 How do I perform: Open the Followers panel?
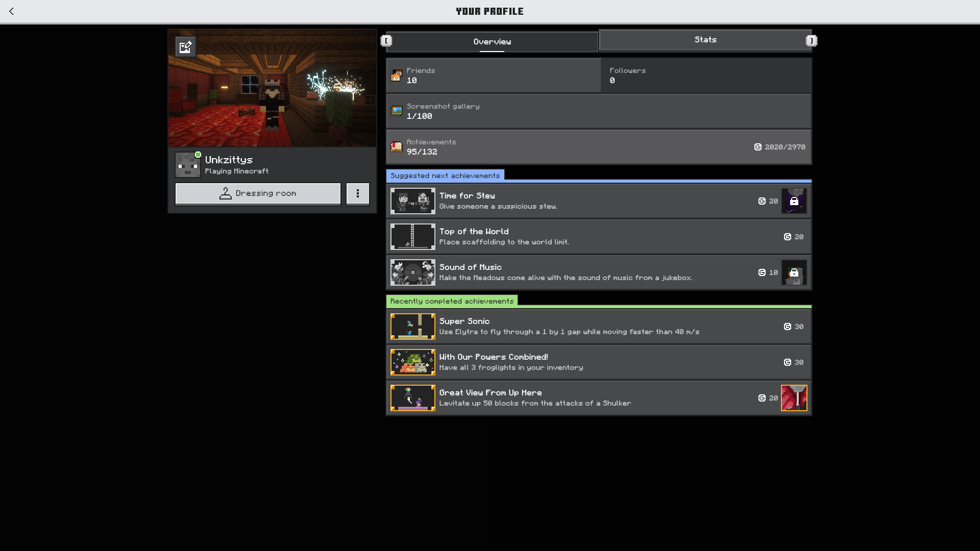coord(706,76)
